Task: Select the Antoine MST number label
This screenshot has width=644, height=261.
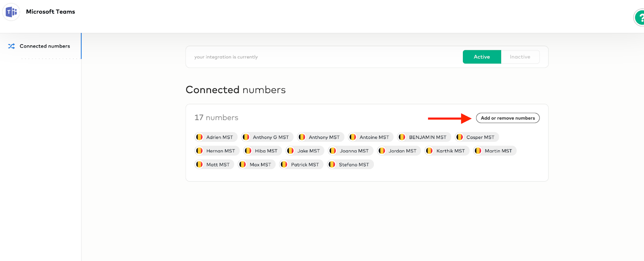Action: click(374, 137)
